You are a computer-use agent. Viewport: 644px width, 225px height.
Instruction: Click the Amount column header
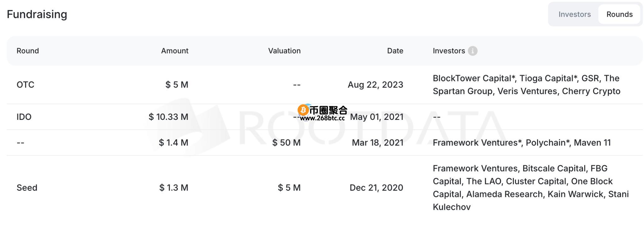(175, 51)
